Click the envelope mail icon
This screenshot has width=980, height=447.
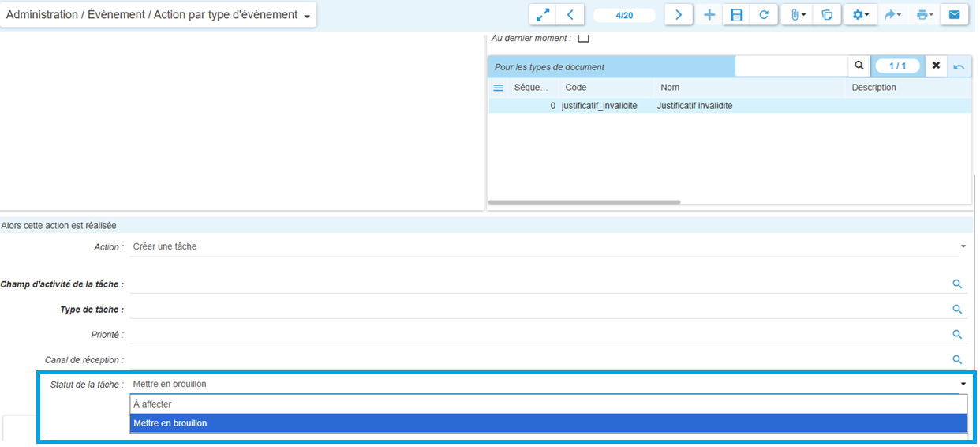point(954,15)
